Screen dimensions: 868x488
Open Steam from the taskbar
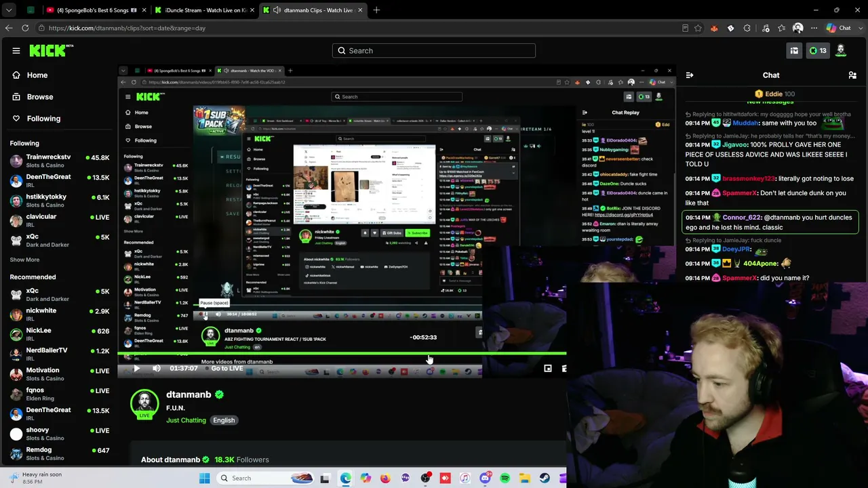click(545, 479)
